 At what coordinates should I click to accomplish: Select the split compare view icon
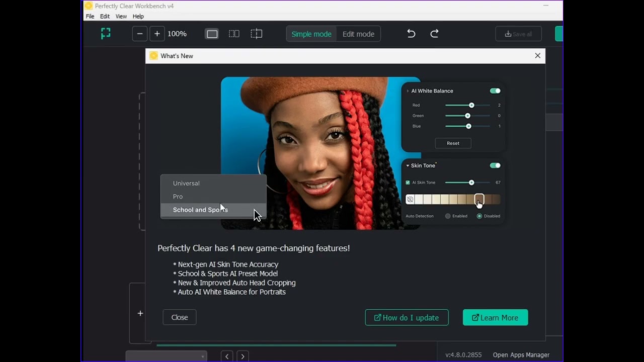tap(234, 34)
